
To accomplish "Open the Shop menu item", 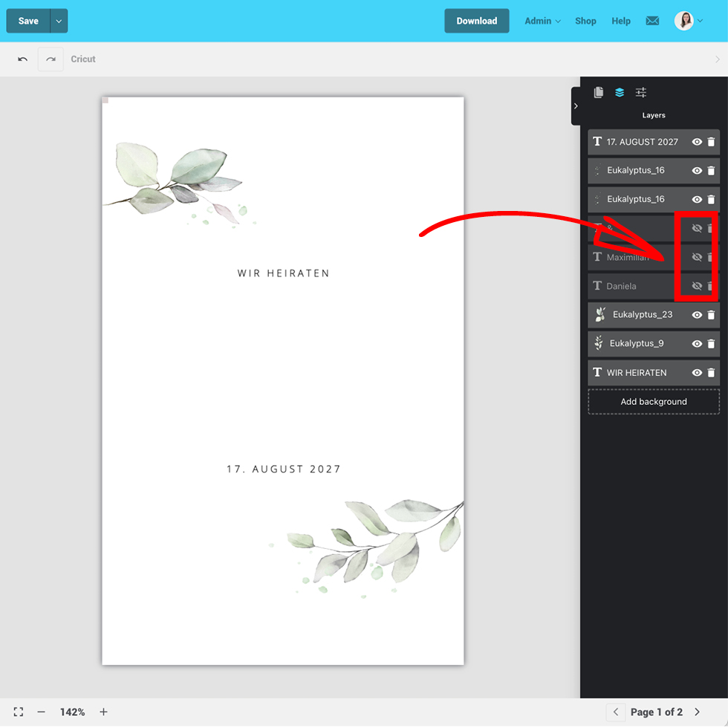I will tap(585, 21).
